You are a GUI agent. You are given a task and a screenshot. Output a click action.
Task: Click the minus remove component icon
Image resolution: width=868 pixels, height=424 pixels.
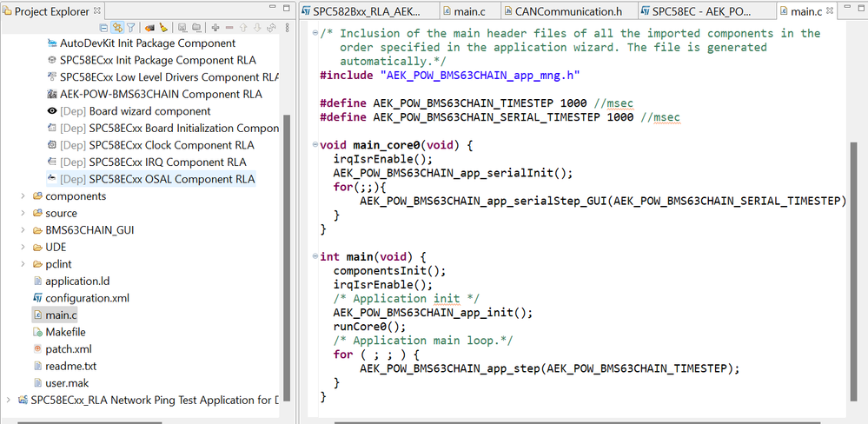229,27
